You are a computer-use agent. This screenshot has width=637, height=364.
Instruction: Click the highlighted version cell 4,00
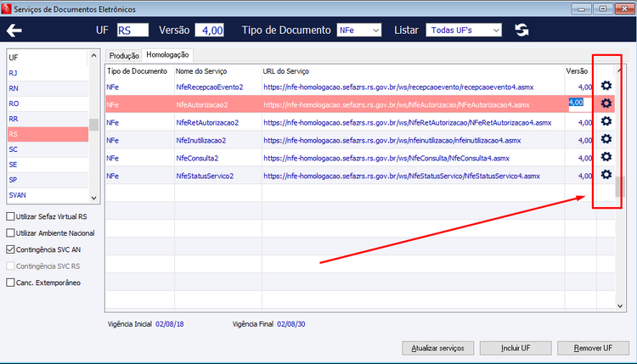click(x=580, y=103)
